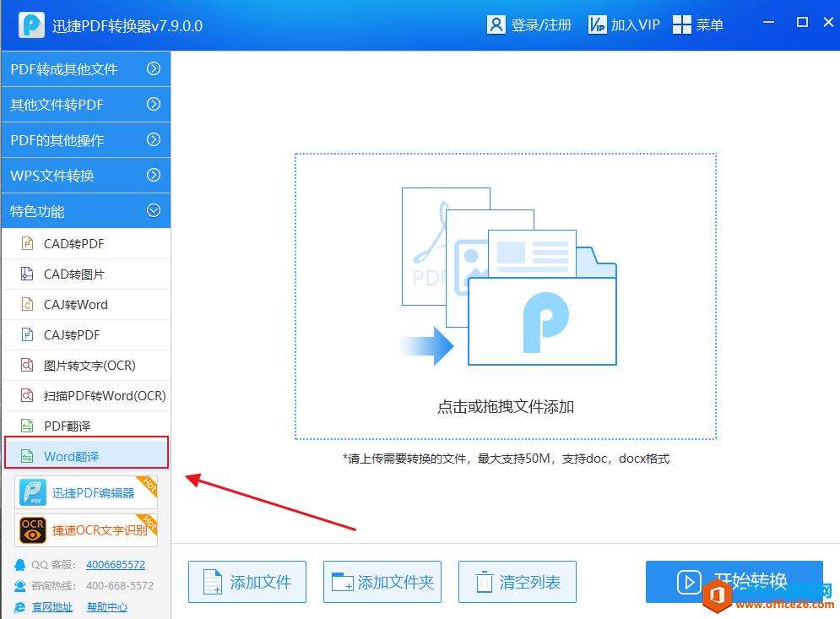This screenshot has width=840, height=619.
Task: Click the 清空列表 button
Action: (x=517, y=582)
